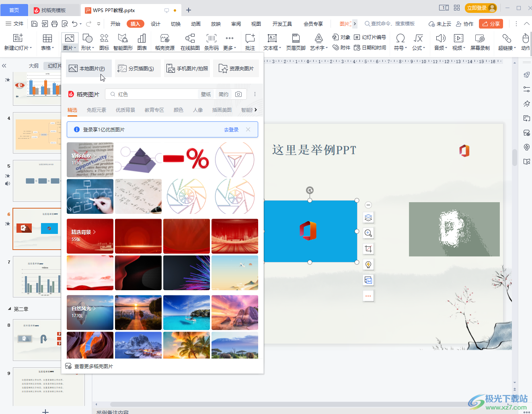Insert a Hyperlink (超链接)

tap(507, 42)
